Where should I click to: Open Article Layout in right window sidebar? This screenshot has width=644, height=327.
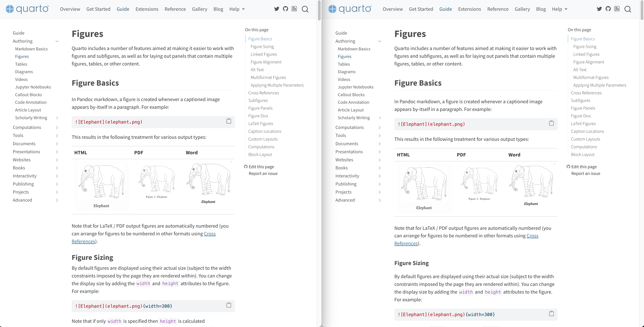coord(351,110)
